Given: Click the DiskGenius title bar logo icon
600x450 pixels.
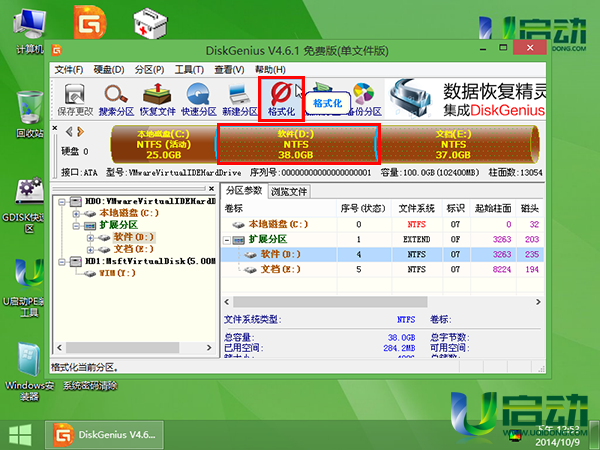Looking at the screenshot, I should (x=57, y=50).
